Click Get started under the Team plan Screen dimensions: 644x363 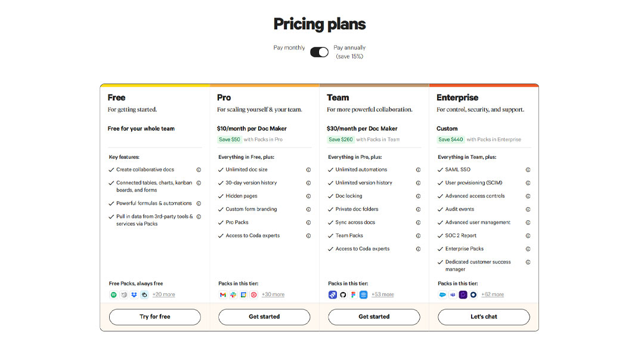(374, 317)
